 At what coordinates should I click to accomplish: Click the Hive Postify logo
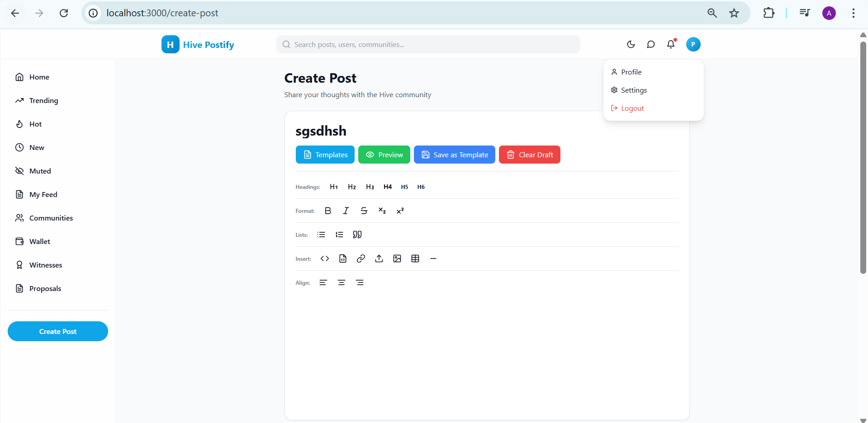(198, 44)
